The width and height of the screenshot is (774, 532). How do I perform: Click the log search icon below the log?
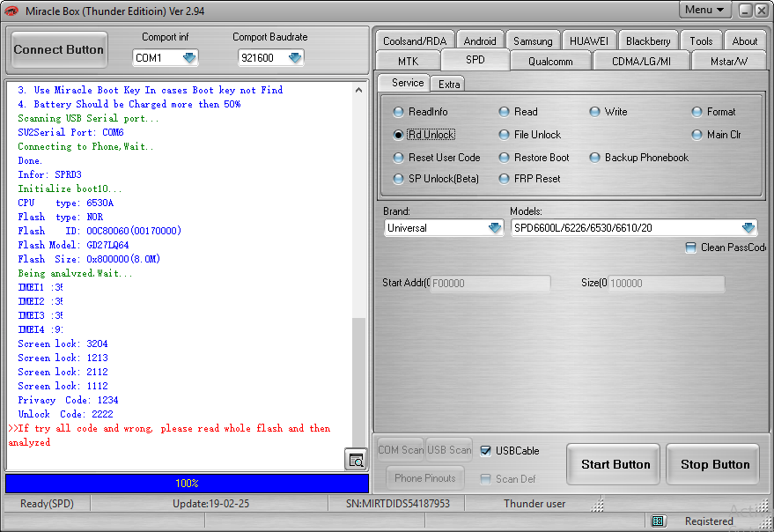pos(356,460)
